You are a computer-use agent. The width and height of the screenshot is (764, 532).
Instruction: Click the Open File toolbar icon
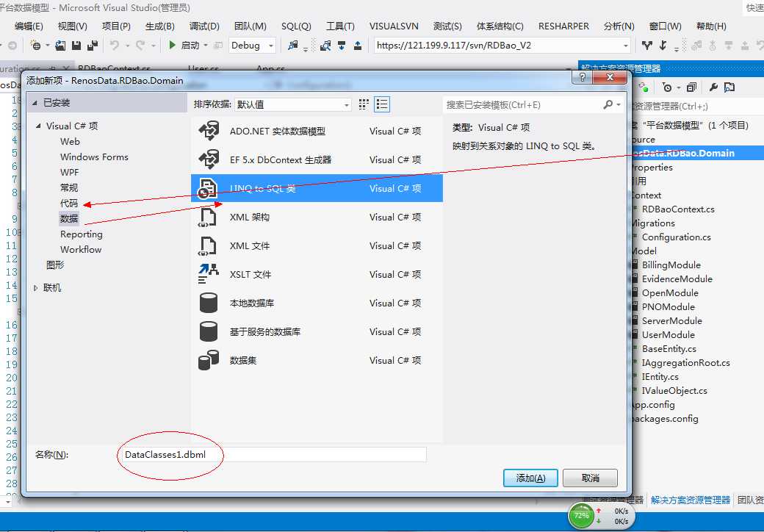60,46
